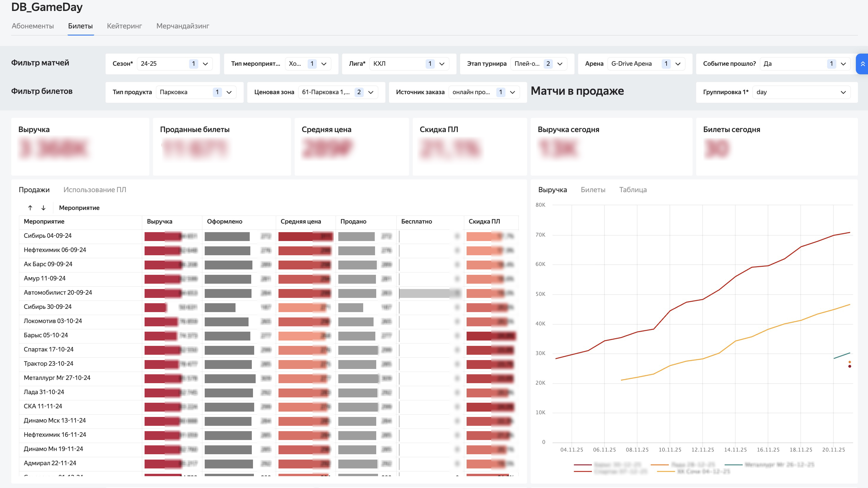Go to the Мерчандайзинг tab
The image size is (868, 488).
click(182, 26)
